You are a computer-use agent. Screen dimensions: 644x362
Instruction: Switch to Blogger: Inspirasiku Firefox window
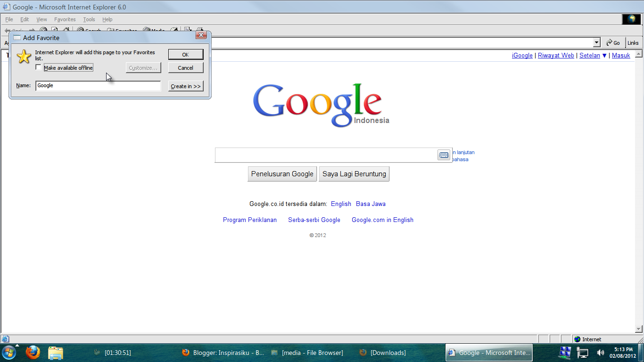[x=223, y=353]
